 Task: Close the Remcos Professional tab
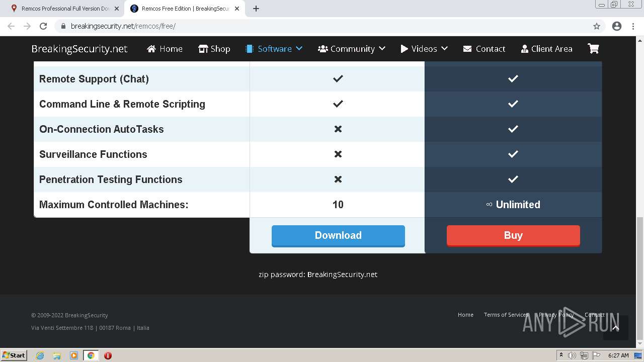point(117,9)
